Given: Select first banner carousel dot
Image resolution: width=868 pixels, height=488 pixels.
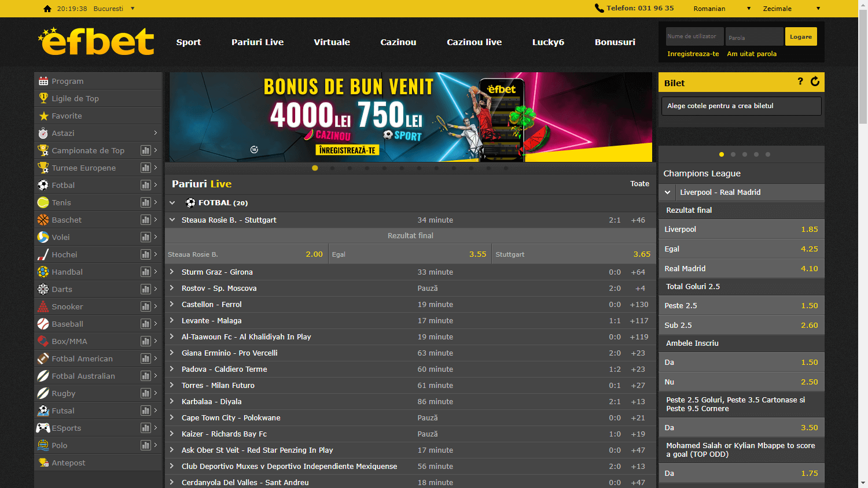Looking at the screenshot, I should click(315, 168).
